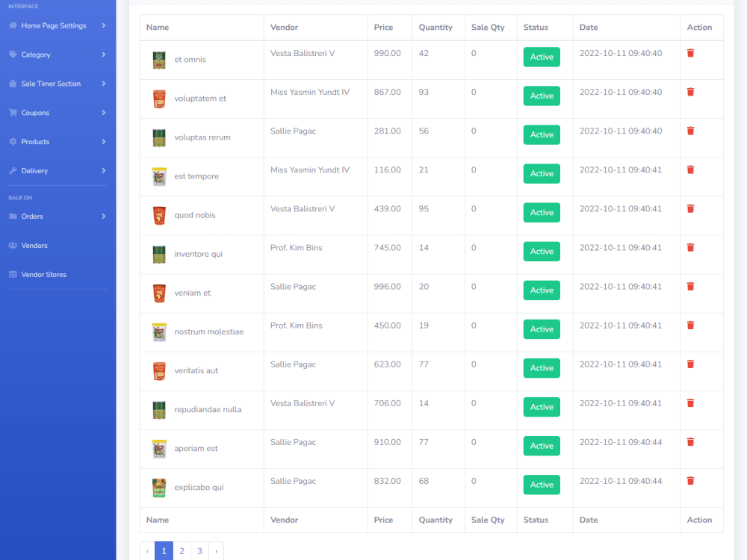747x560 pixels.
Task: Click the current page 1 button
Action: [164, 551]
